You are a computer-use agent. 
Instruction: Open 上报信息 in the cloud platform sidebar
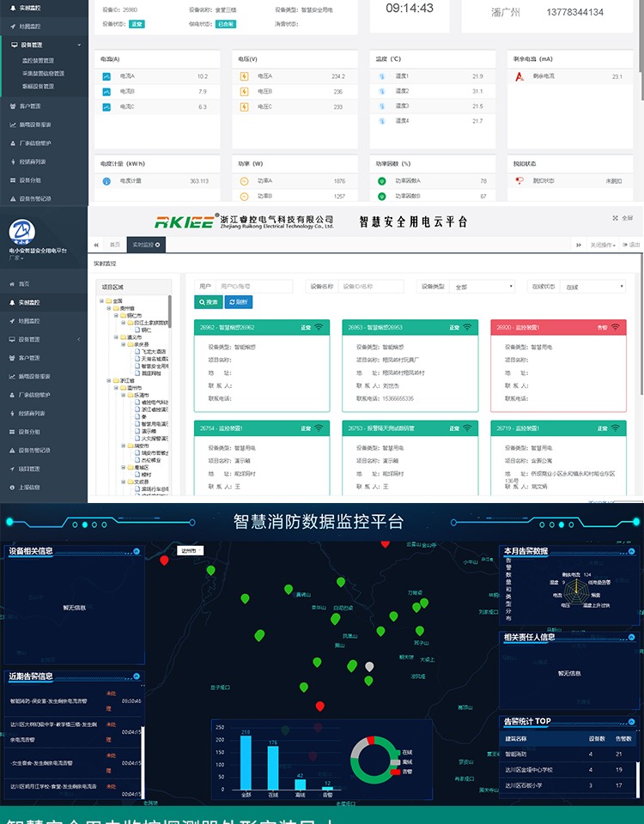click(29, 488)
